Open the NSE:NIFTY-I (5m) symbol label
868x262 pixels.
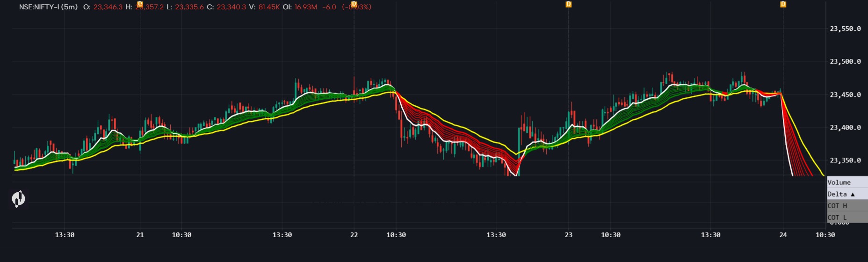pos(48,7)
